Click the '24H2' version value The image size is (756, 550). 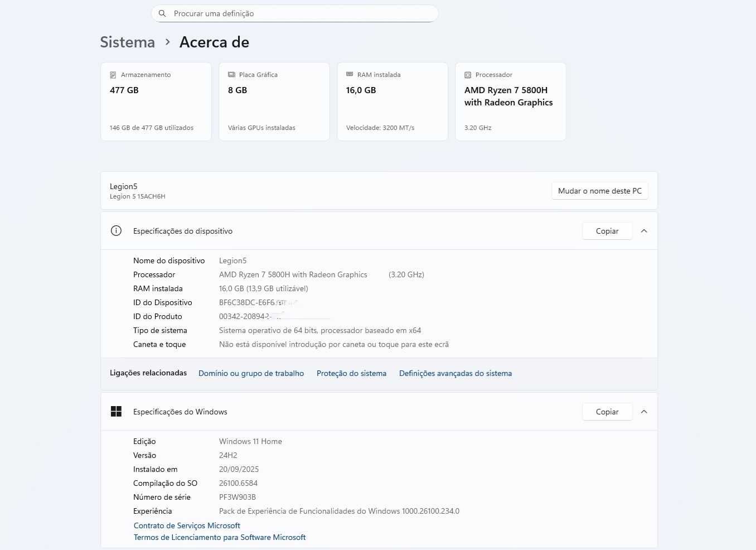(x=228, y=455)
